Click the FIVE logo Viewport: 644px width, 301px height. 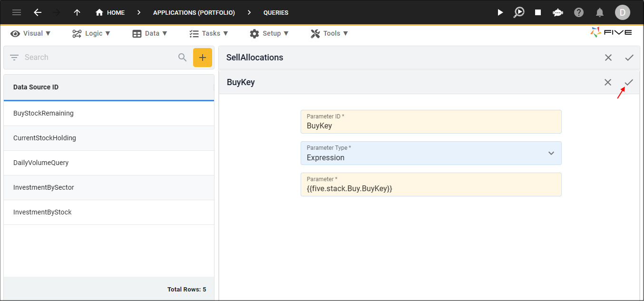pos(611,32)
